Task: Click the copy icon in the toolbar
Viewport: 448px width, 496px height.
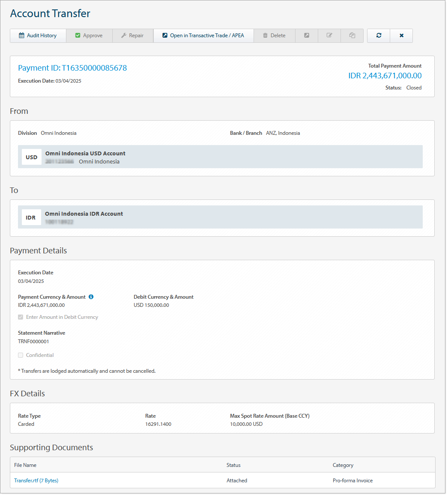Action: click(x=352, y=36)
